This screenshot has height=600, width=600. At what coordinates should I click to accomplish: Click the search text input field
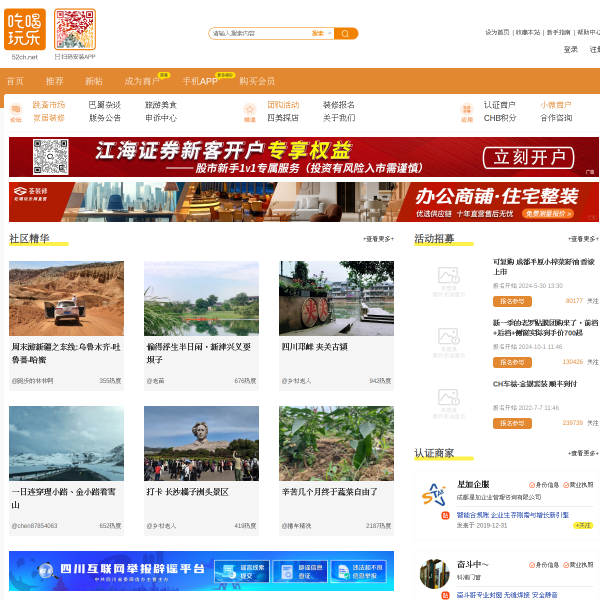point(260,34)
